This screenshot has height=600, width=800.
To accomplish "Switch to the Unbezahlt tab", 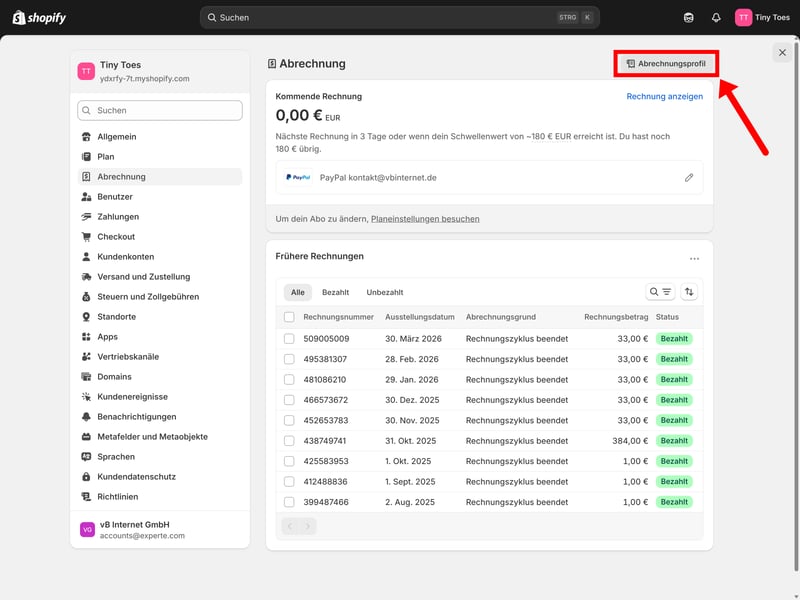I will click(384, 292).
